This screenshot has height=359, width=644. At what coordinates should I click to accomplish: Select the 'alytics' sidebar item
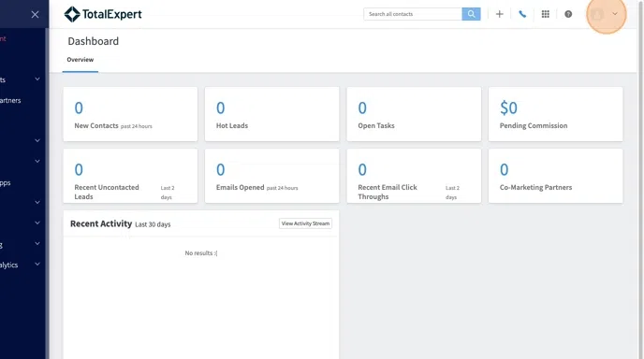(9, 266)
